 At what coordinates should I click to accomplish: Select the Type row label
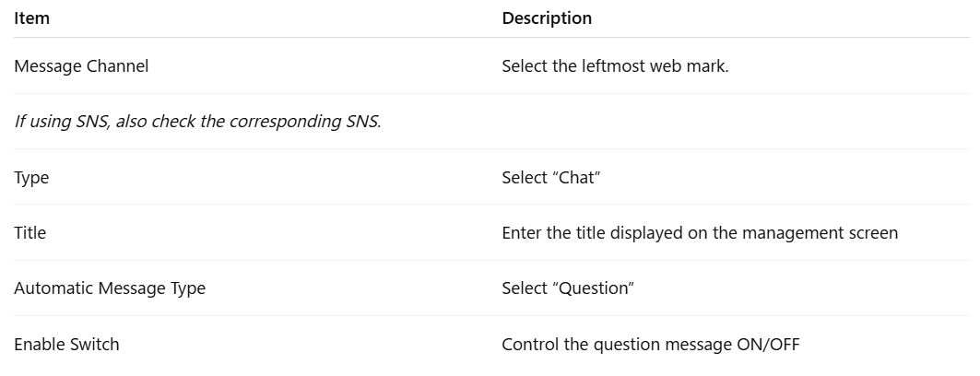[x=31, y=177]
